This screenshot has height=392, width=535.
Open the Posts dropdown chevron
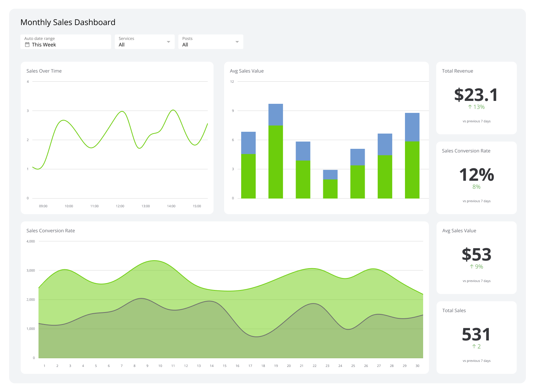pyautogui.click(x=236, y=41)
